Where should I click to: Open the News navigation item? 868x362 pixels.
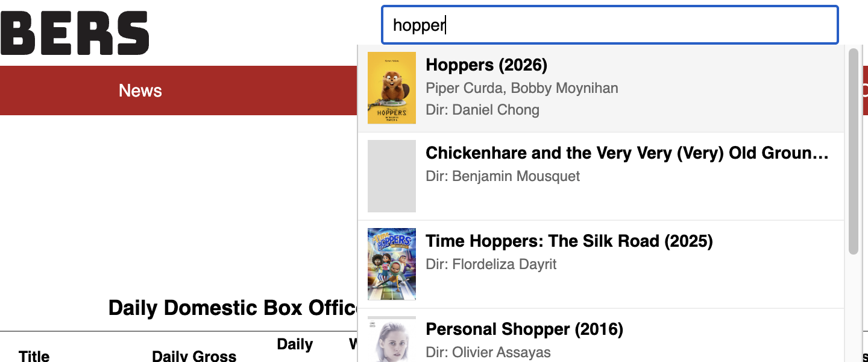click(x=140, y=91)
